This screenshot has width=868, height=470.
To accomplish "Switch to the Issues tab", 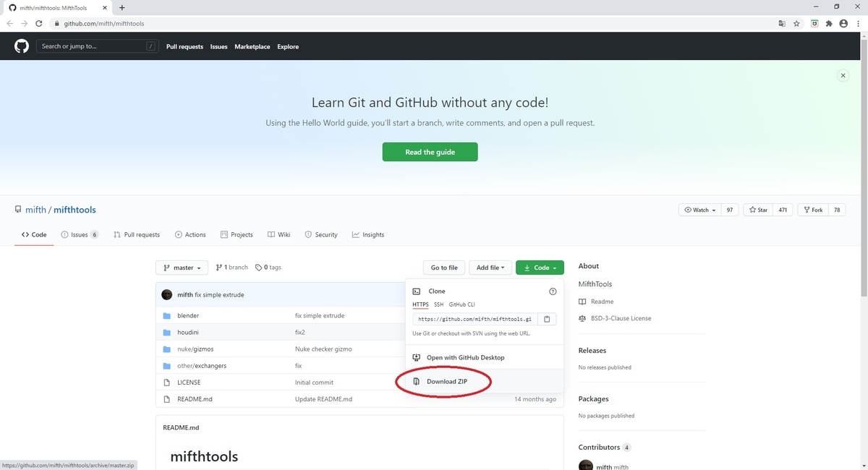I will tap(80, 235).
